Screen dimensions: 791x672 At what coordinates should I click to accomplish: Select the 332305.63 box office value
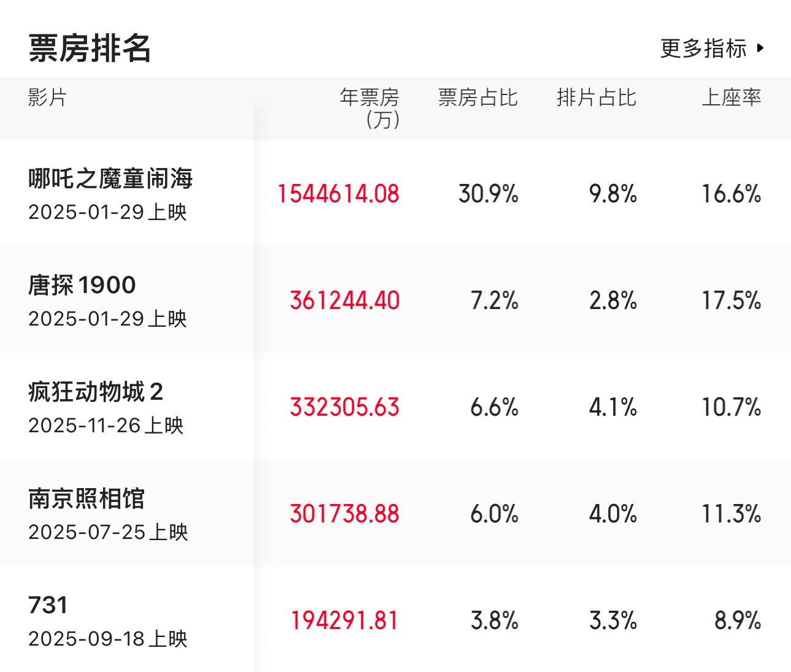pyautogui.click(x=344, y=407)
